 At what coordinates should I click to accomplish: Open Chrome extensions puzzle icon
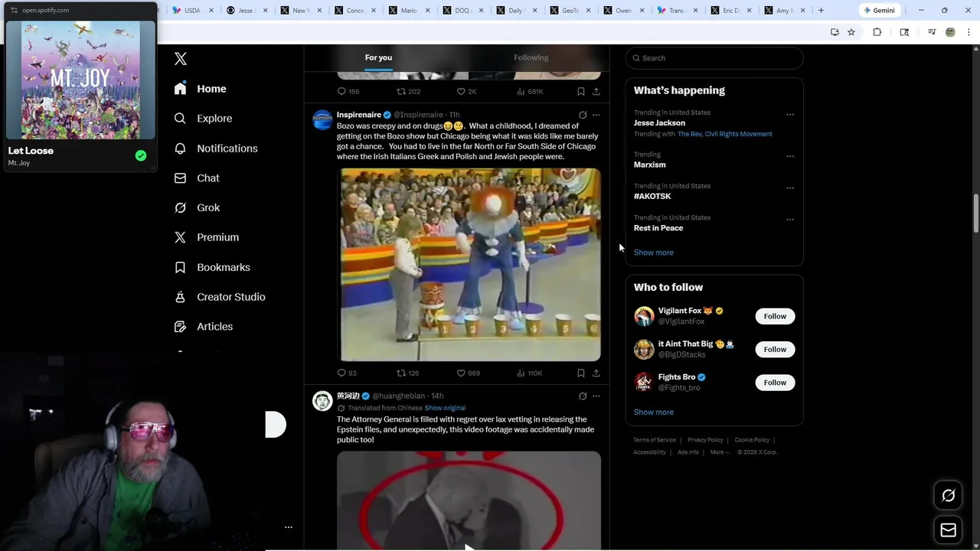877,32
